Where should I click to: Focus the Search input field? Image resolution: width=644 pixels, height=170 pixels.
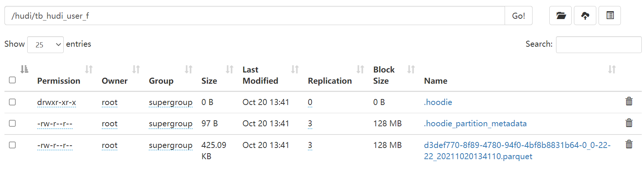pos(599,45)
